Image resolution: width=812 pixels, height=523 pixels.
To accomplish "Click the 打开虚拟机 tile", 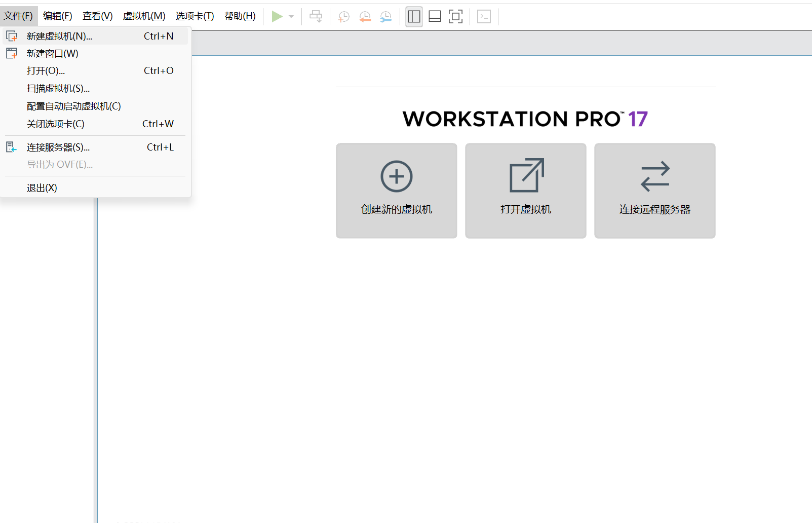I will pyautogui.click(x=526, y=191).
